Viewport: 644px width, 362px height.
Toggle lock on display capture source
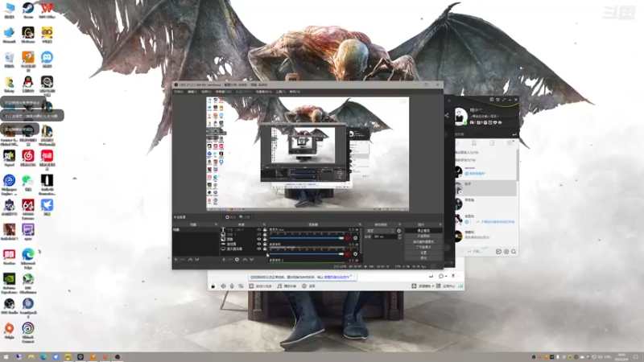pos(265,249)
